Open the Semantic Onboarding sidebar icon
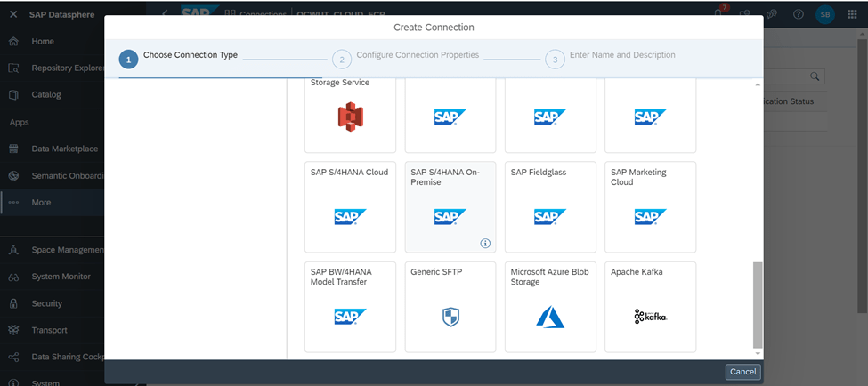The width and height of the screenshot is (868, 386). click(x=14, y=176)
